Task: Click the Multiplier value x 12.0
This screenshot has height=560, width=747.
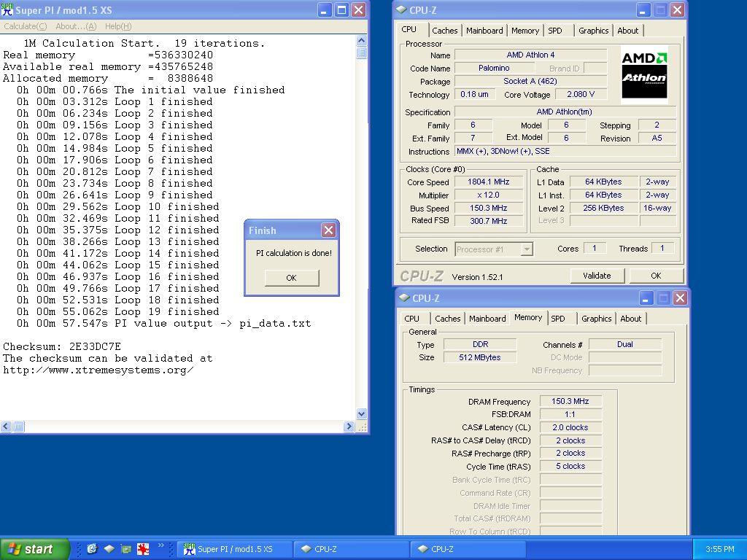Action: pos(488,195)
